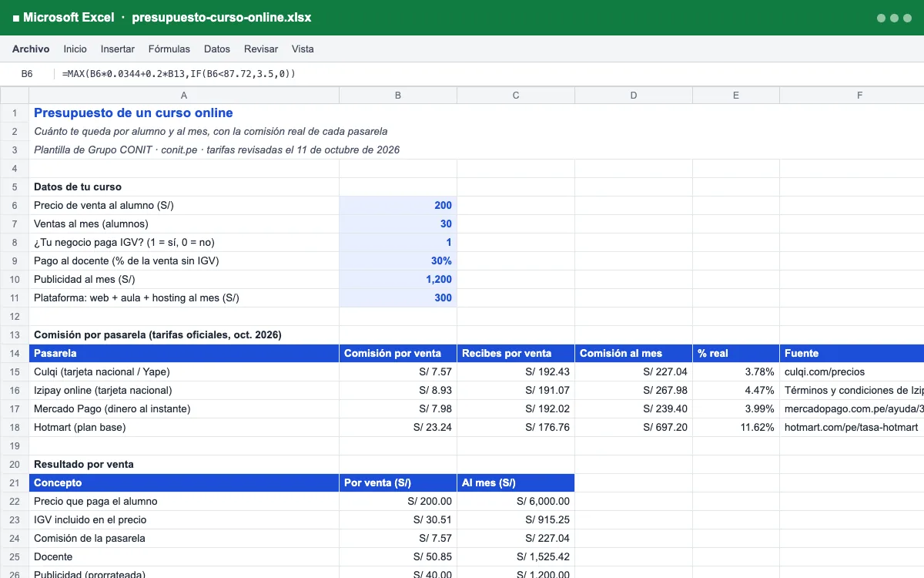Image resolution: width=924 pixels, height=578 pixels.
Task: Click 'Recibes por venta' header cell
Action: click(516, 353)
